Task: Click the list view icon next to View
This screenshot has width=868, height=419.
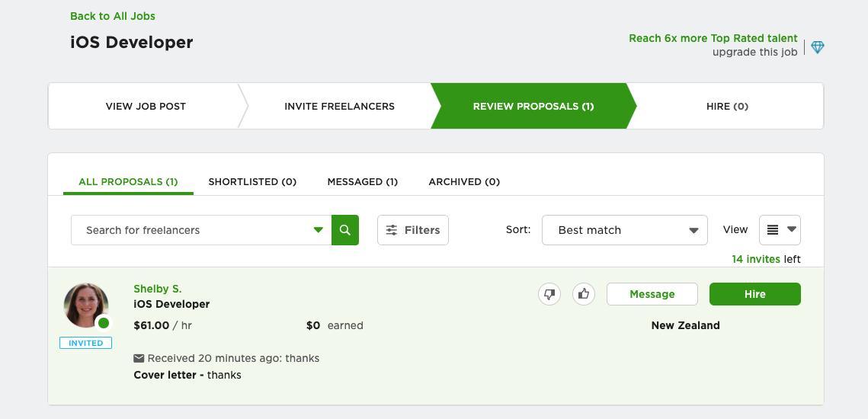Action: pos(773,230)
